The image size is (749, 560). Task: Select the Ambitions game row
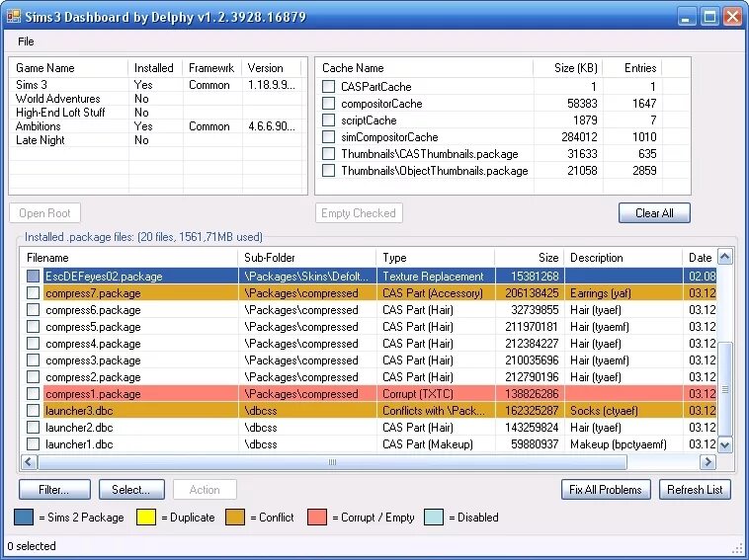click(158, 126)
